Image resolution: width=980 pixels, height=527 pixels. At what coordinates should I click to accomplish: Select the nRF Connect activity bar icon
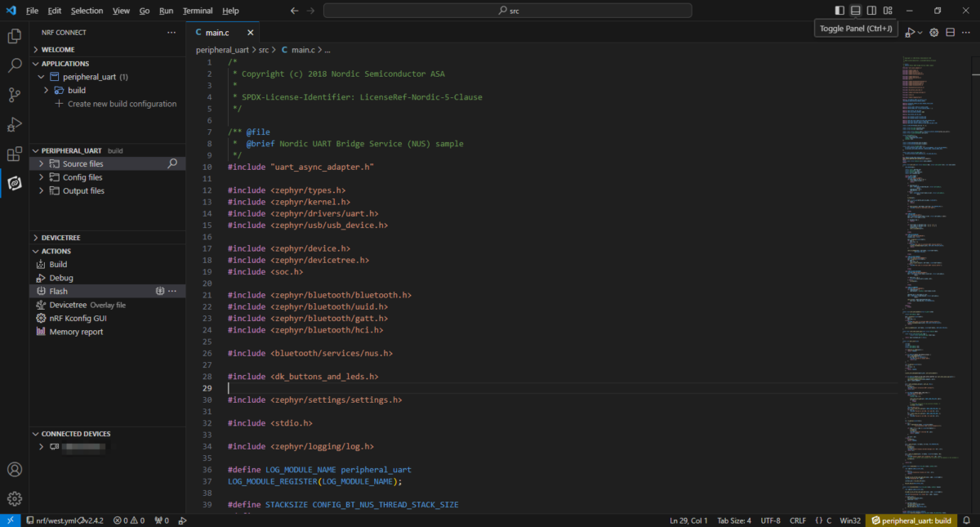click(x=14, y=183)
